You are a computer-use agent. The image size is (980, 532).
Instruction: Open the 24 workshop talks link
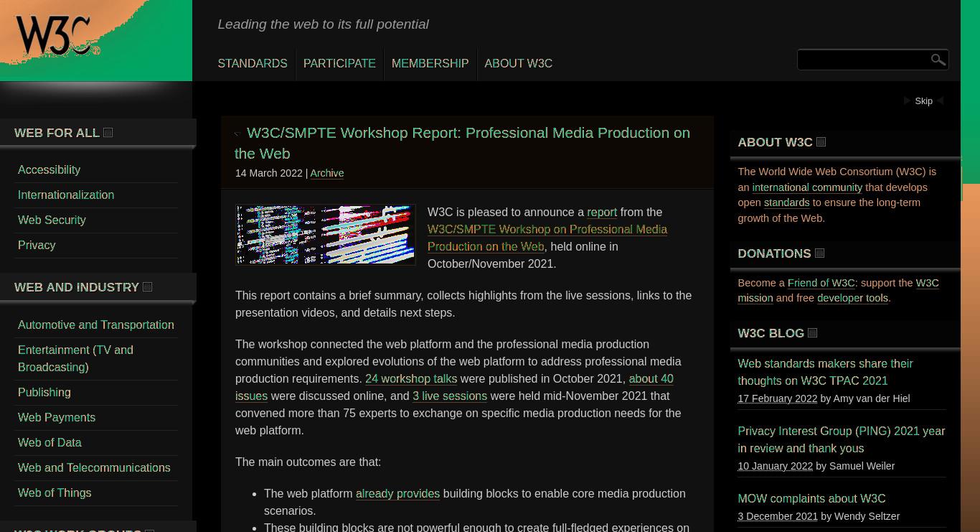coord(411,379)
